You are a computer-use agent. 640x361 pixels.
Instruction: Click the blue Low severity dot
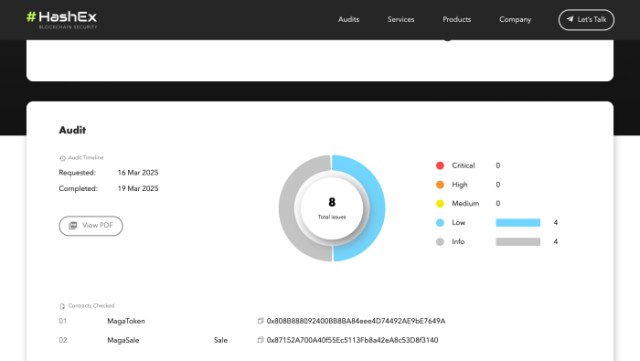[440, 223]
